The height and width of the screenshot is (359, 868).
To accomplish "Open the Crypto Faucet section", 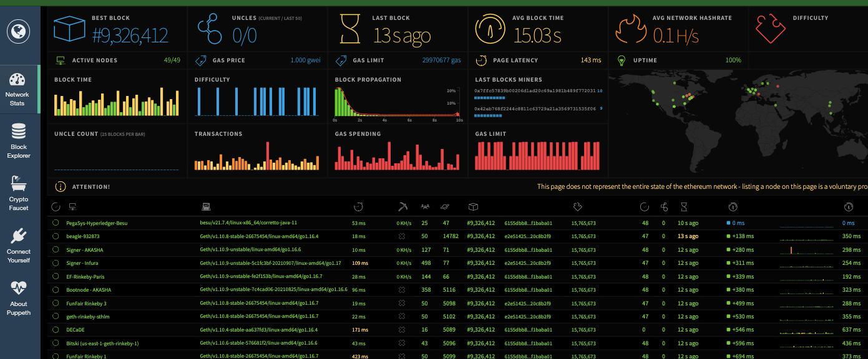I will pos(19,194).
